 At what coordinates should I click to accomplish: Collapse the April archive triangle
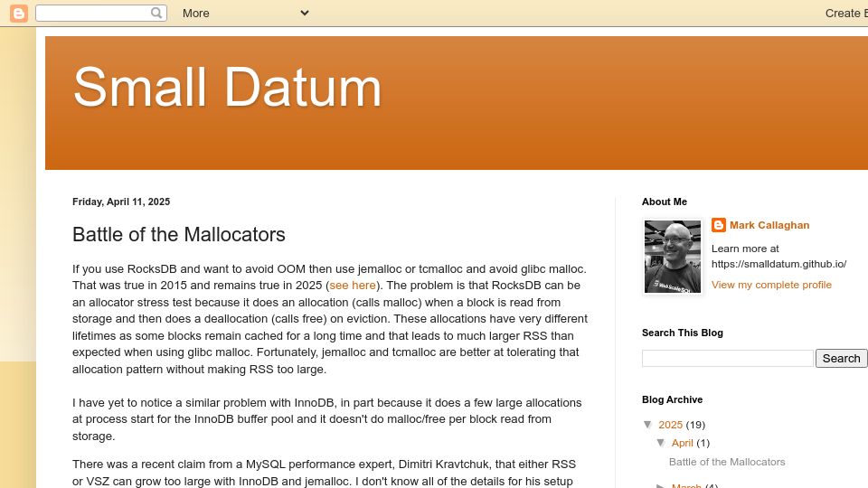[661, 443]
